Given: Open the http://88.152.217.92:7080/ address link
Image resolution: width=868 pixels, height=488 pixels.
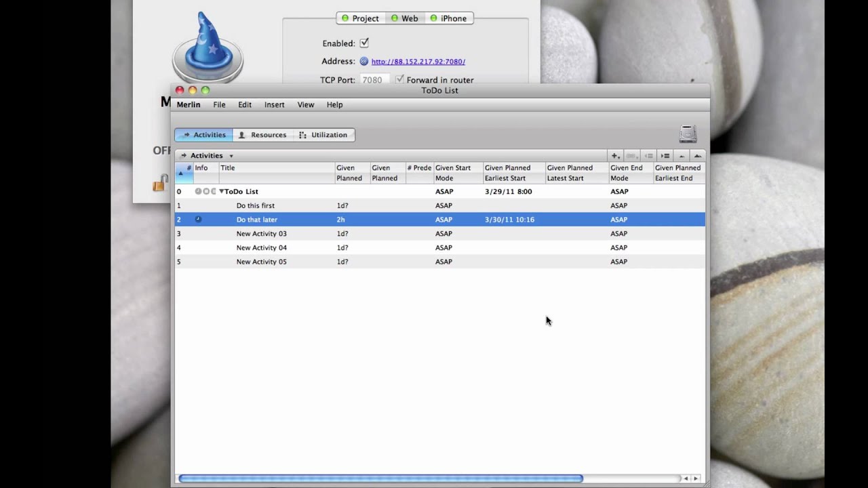Looking at the screenshot, I should pyautogui.click(x=418, y=62).
